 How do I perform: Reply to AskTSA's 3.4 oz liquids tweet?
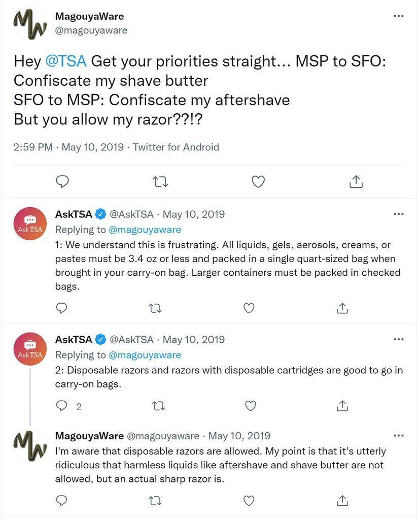click(x=61, y=308)
